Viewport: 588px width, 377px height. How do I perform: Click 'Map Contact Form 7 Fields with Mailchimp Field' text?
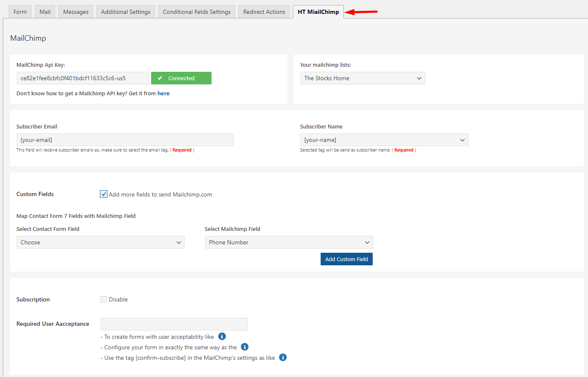76,216
